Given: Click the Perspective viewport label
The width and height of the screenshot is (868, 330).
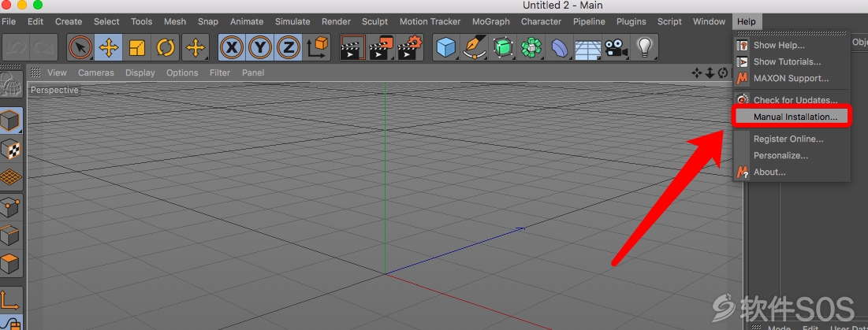Looking at the screenshot, I should pos(54,90).
